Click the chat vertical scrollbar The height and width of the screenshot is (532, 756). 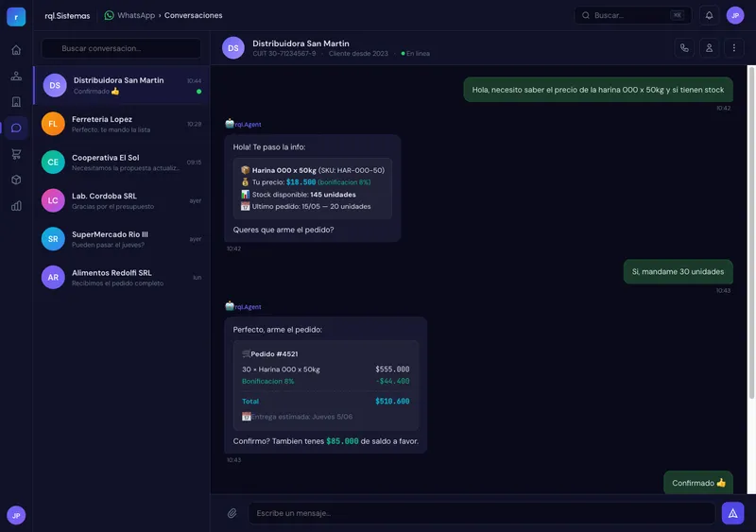[751, 232]
